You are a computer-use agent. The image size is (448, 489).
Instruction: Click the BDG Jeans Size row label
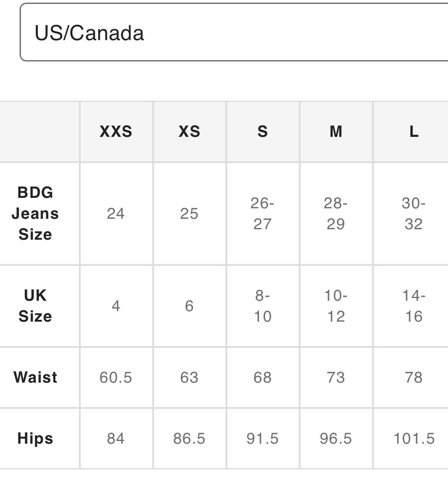(x=35, y=214)
